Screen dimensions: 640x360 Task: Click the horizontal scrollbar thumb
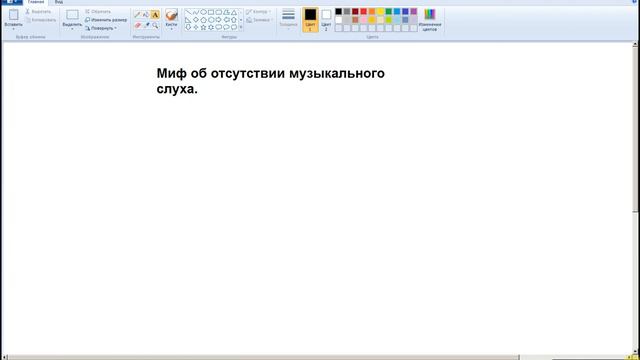264,358
